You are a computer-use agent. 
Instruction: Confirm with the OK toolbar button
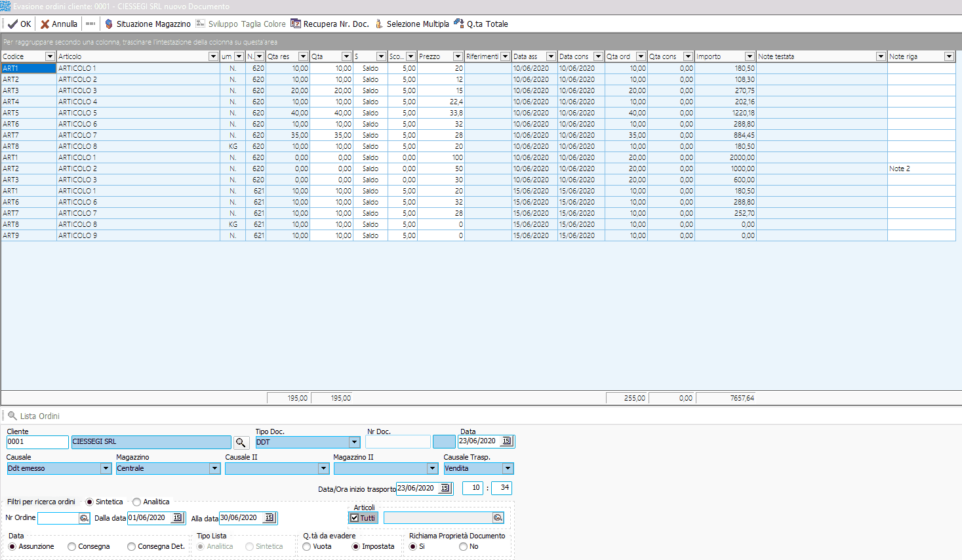(x=20, y=24)
